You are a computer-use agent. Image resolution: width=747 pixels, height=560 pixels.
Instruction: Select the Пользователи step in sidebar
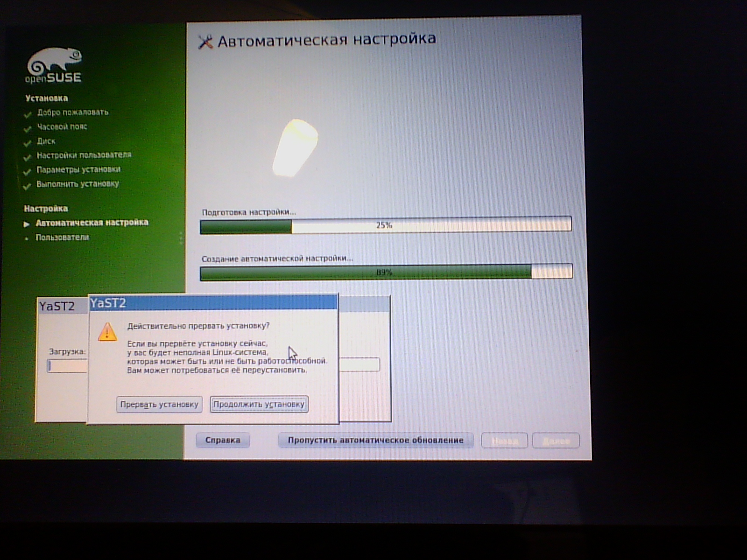coord(62,238)
